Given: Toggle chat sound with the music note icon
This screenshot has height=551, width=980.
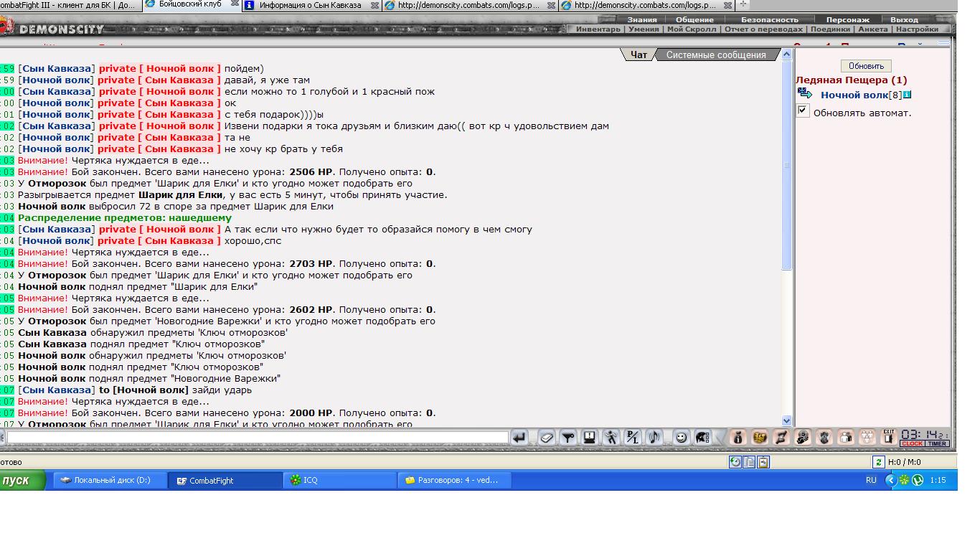Looking at the screenshot, I should pos(654,437).
